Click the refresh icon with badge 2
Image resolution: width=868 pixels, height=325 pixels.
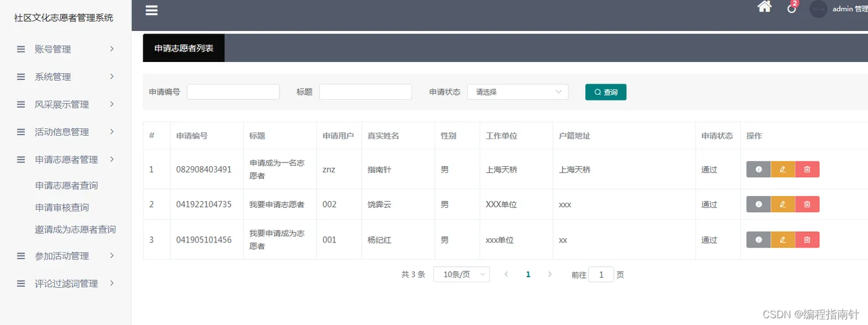[792, 8]
